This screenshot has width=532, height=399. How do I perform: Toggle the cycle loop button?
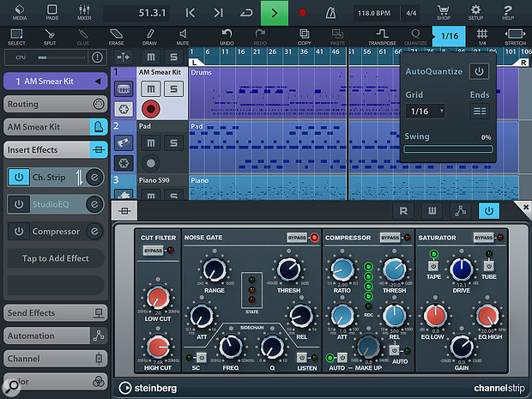[x=246, y=13]
